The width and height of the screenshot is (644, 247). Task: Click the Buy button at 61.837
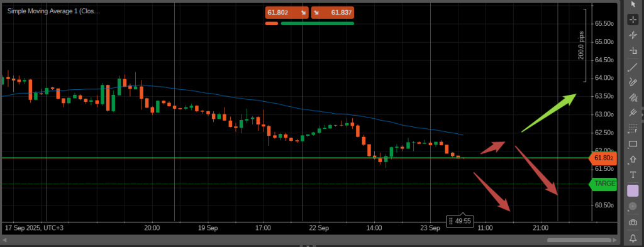pos(332,13)
